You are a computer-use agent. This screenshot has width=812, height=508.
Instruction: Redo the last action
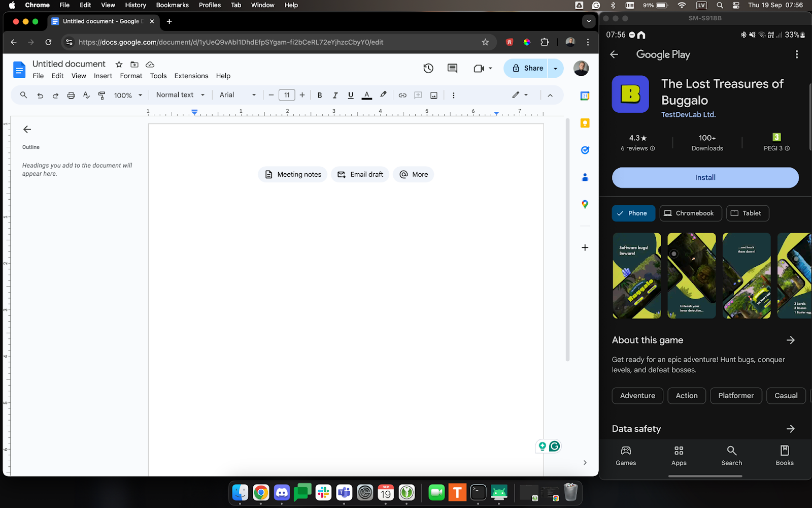coord(55,95)
